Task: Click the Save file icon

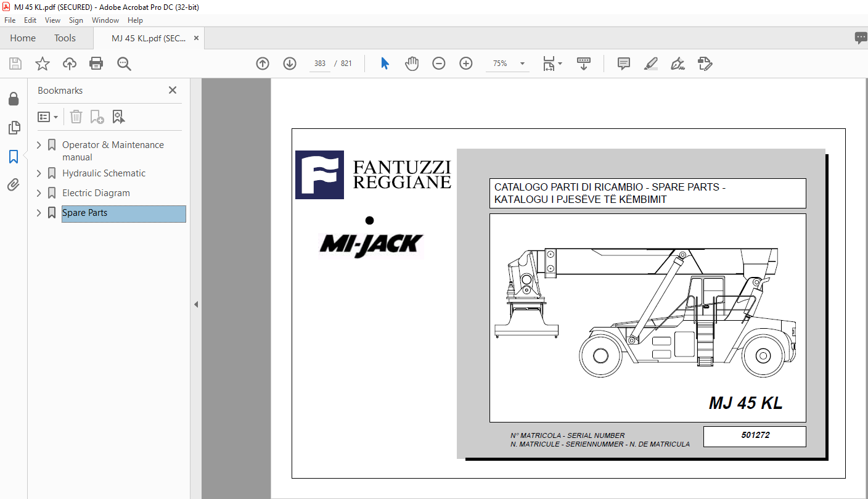Action: (x=15, y=64)
